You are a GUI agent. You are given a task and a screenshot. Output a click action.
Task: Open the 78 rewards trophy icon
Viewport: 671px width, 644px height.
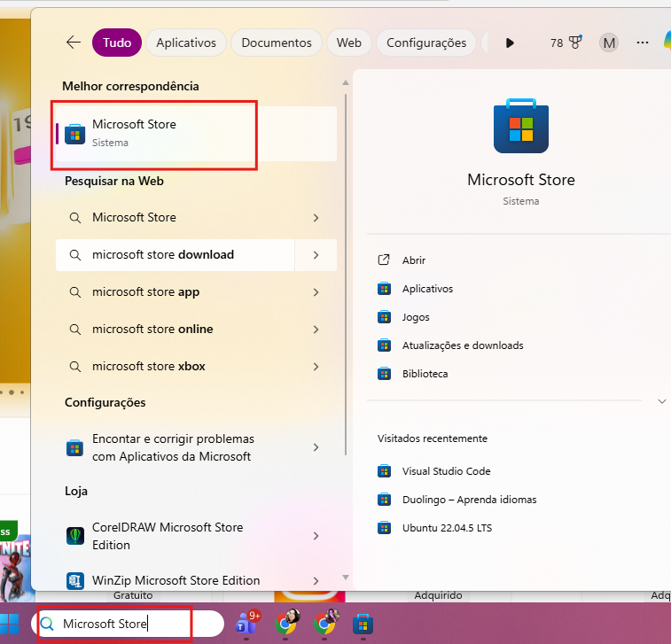[x=566, y=43]
